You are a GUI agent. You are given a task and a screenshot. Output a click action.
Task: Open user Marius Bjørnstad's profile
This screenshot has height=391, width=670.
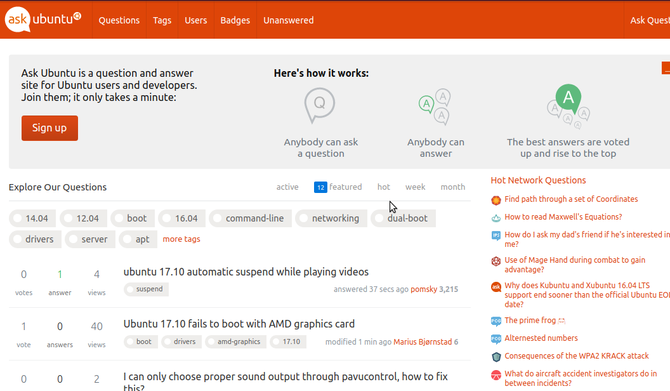tap(423, 342)
